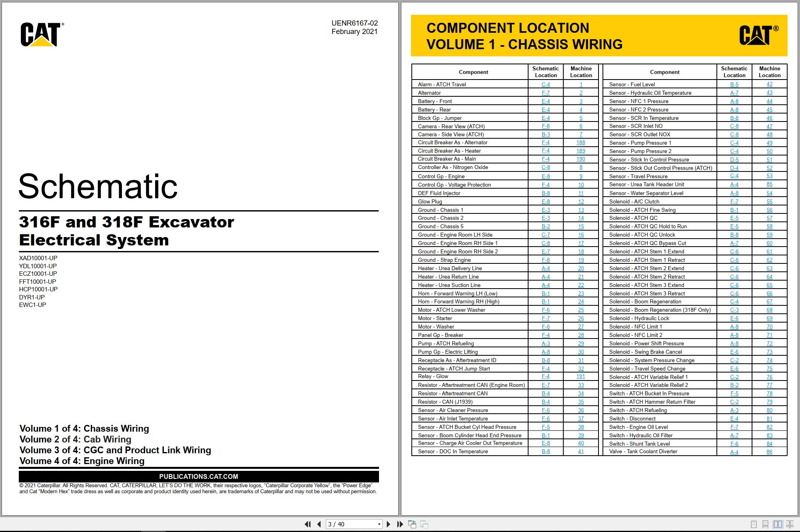Open schematic location C-8 for Controller As - Nitrogen Oxide
The width and height of the screenshot is (800, 532).
546,167
